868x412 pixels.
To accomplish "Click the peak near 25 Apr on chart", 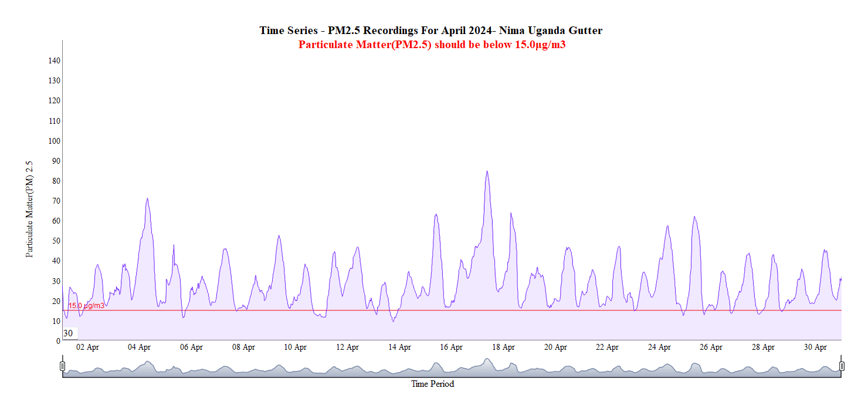I will (x=694, y=217).
